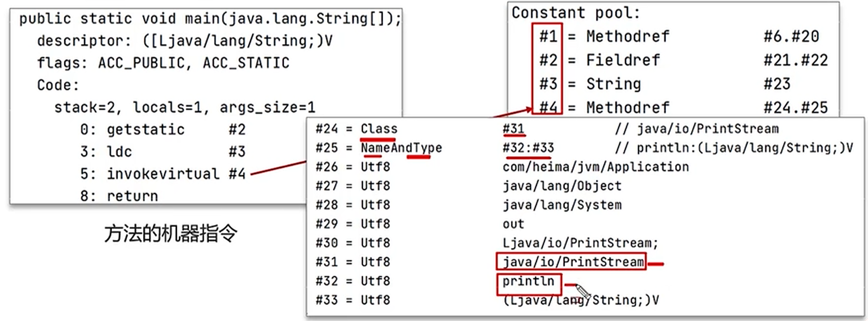Click the NameAndType entry on #25
The width and height of the screenshot is (868, 321).
[x=401, y=148]
